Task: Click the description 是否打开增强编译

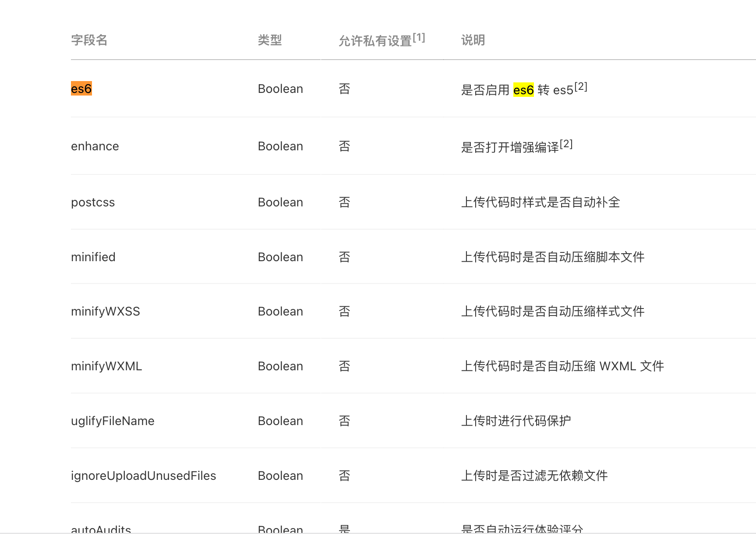Action: coord(510,148)
